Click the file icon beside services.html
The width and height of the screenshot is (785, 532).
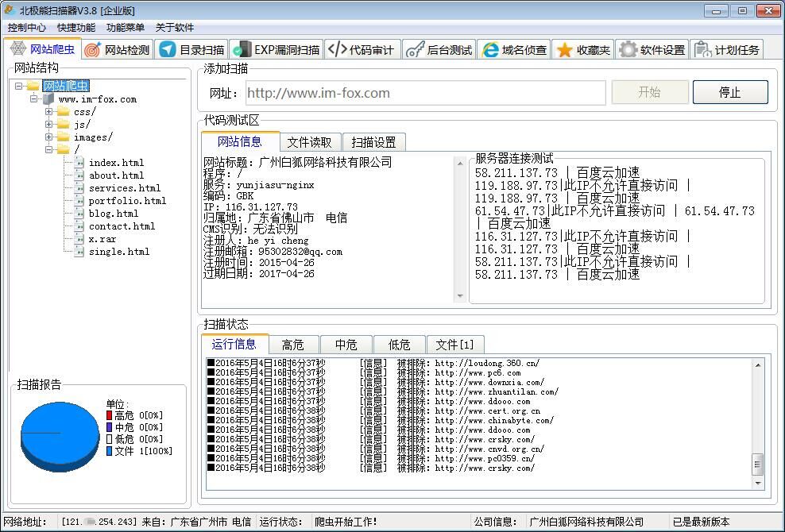[x=79, y=187]
